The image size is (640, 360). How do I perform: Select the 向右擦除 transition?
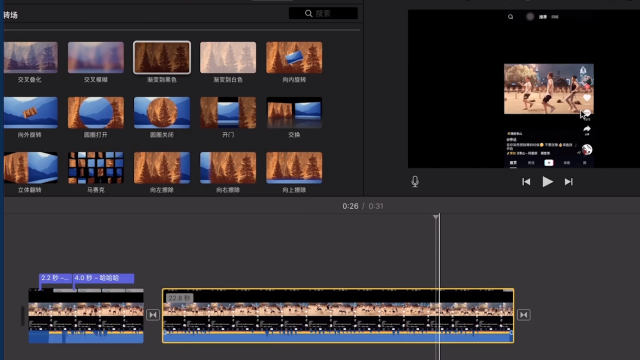[228, 168]
